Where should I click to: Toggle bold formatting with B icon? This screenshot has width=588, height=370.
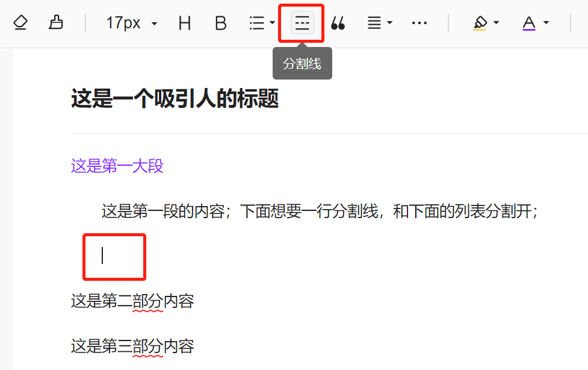click(x=220, y=23)
